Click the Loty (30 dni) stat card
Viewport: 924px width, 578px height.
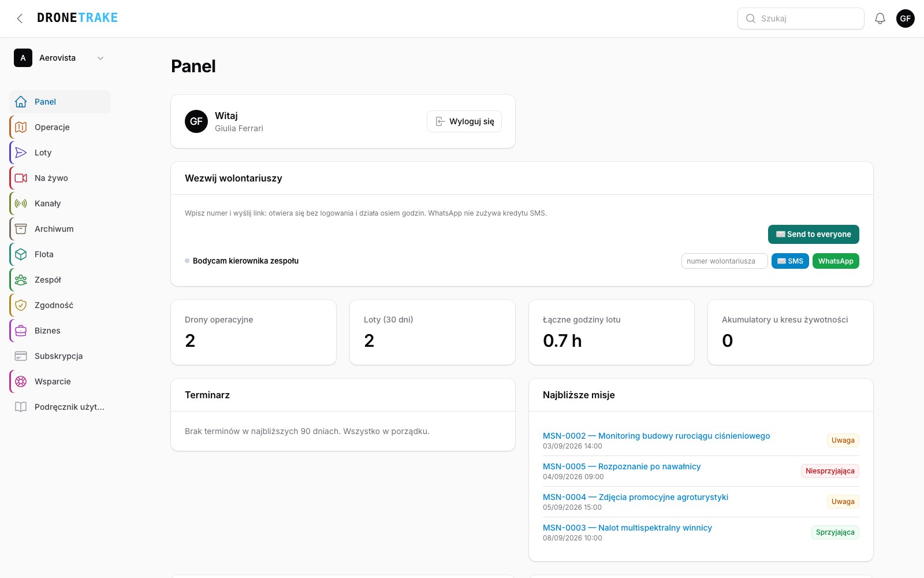433,332
